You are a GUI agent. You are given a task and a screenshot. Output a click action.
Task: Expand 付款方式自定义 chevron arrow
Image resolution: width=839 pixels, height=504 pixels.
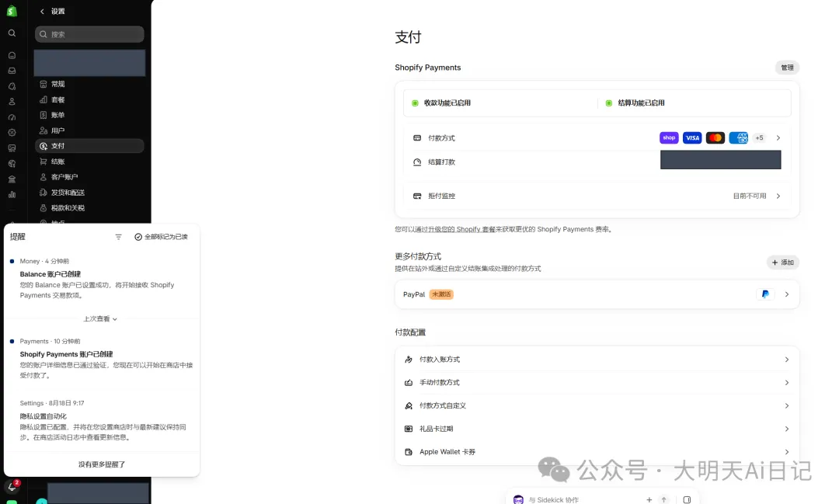click(786, 405)
